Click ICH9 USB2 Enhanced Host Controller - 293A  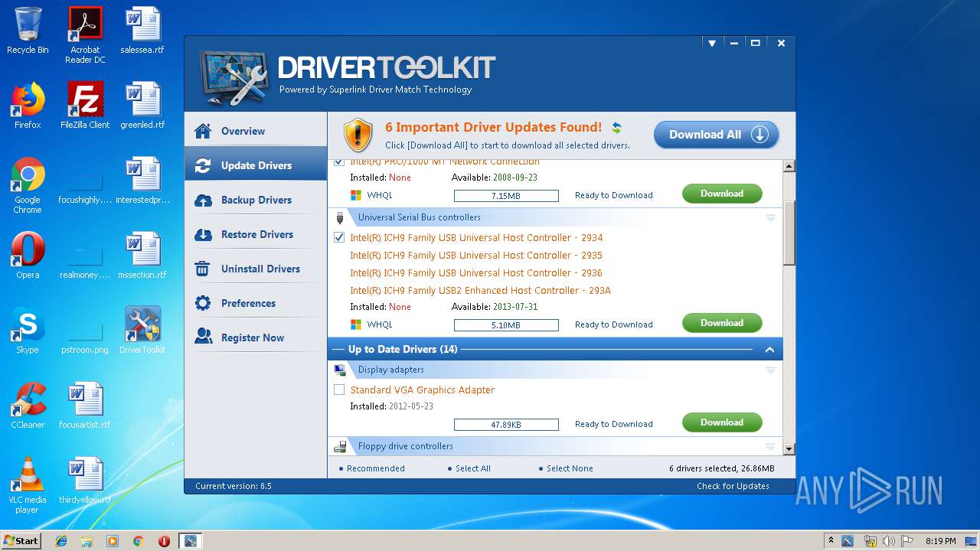tap(480, 291)
